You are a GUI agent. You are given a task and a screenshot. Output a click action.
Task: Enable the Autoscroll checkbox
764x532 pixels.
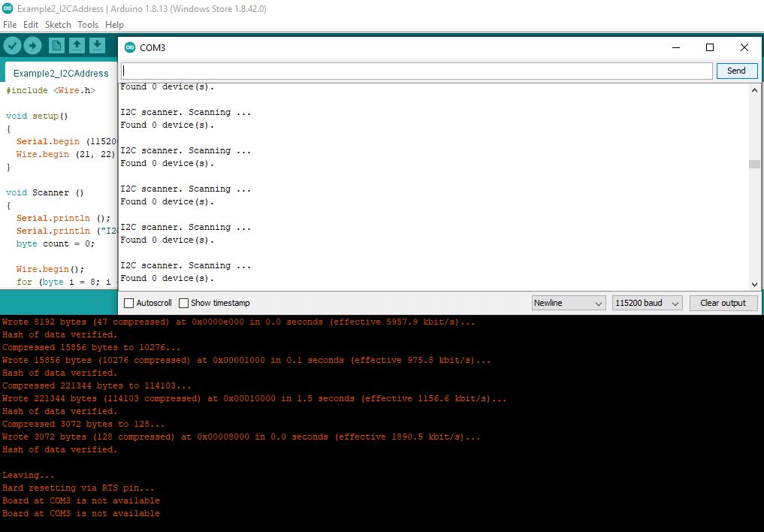click(x=128, y=303)
